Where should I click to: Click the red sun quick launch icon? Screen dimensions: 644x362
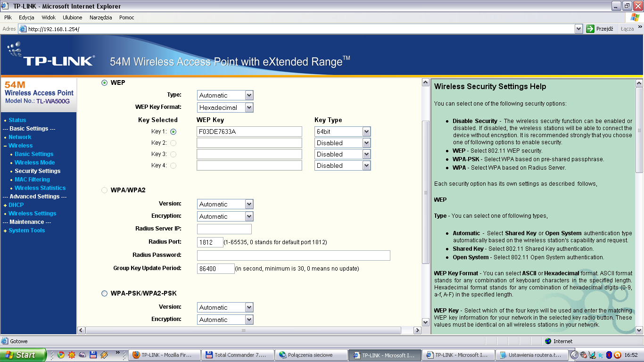pyautogui.click(x=72, y=355)
